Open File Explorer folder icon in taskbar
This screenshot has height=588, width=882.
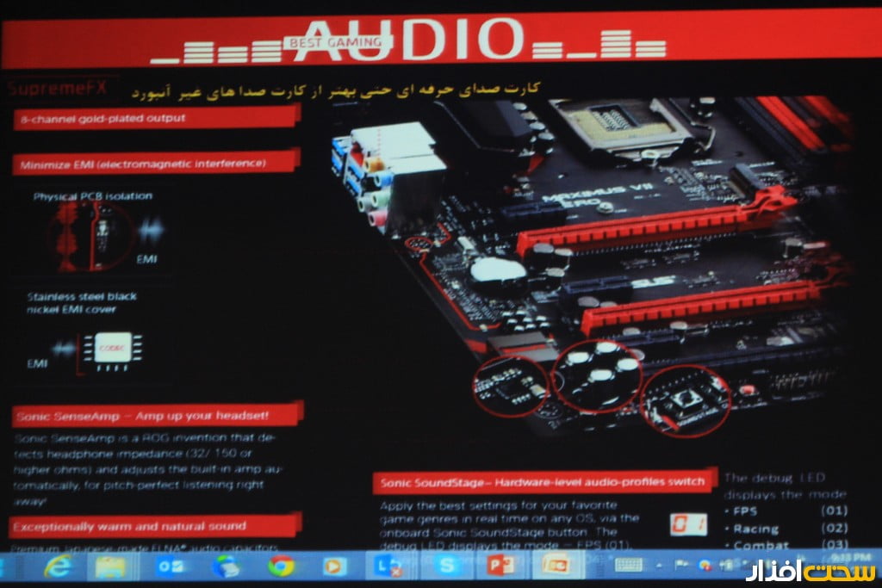pyautogui.click(x=111, y=566)
